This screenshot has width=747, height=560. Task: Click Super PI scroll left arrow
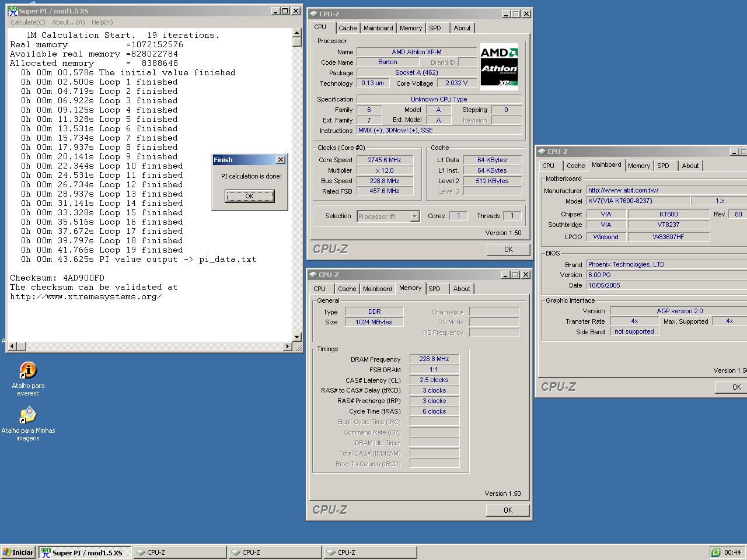[x=12, y=346]
